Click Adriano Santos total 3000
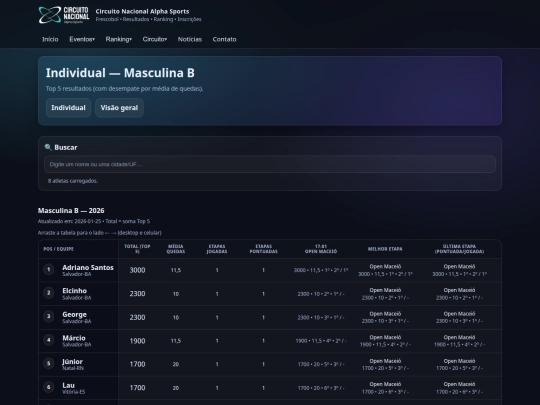Screen dimensions: 540x405 coord(137,270)
